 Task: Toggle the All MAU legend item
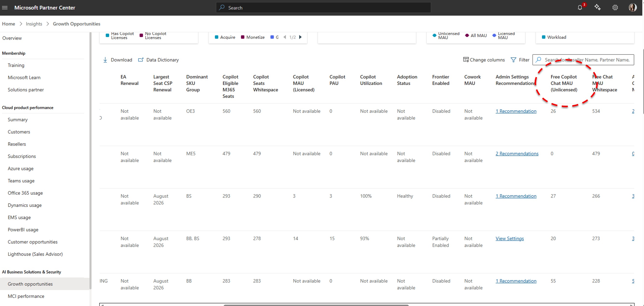(476, 36)
